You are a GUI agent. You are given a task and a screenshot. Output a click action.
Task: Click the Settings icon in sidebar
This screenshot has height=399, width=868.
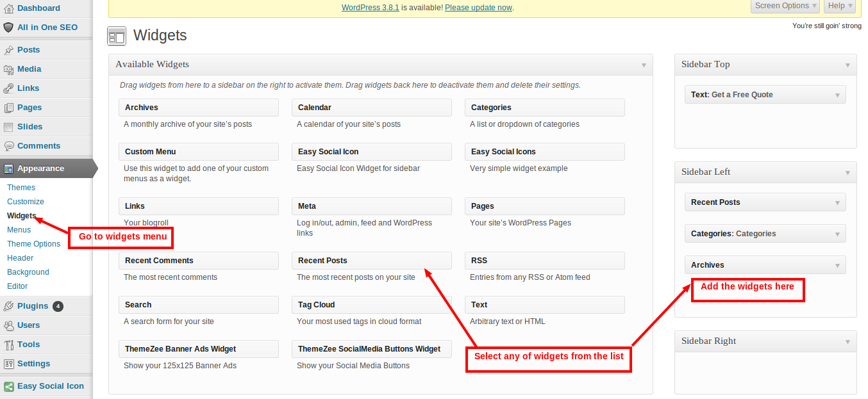[x=8, y=364]
